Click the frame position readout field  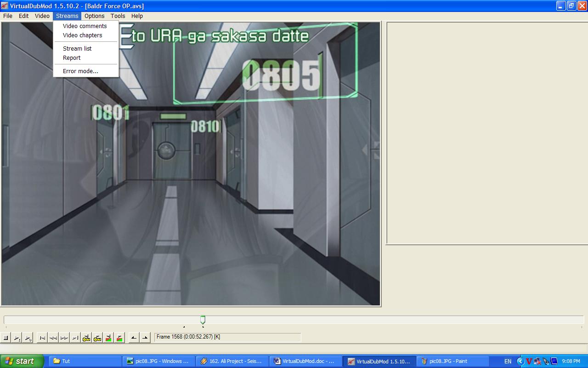point(227,337)
